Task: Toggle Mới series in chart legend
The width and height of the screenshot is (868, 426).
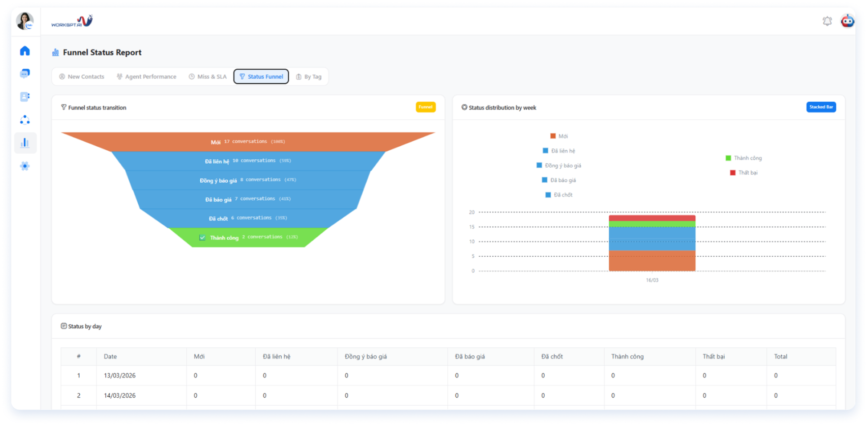Action: coord(559,136)
